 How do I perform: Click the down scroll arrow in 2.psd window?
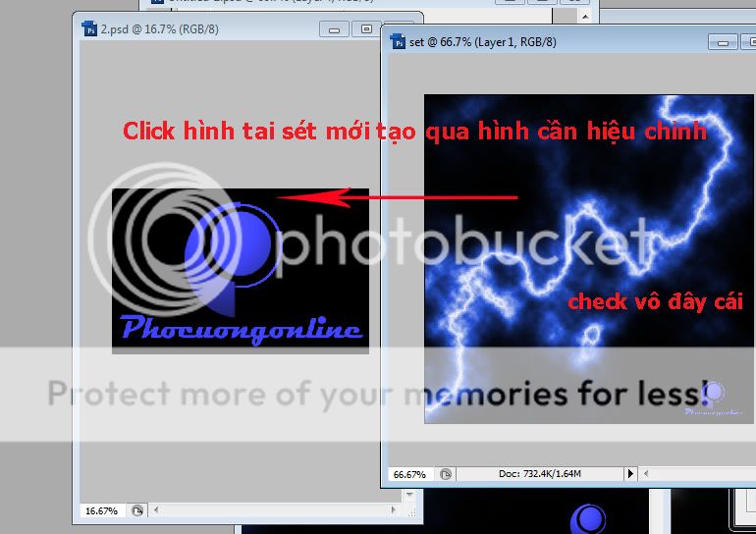[409, 495]
